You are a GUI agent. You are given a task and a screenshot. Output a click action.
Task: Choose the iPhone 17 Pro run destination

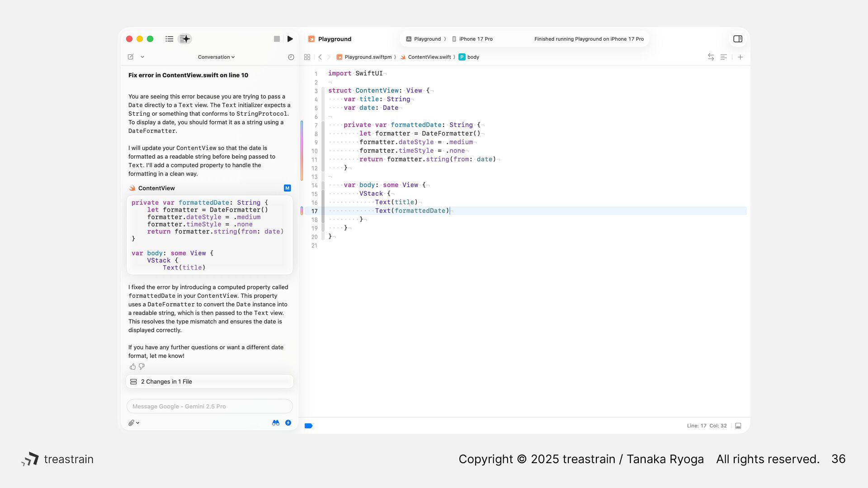(472, 39)
